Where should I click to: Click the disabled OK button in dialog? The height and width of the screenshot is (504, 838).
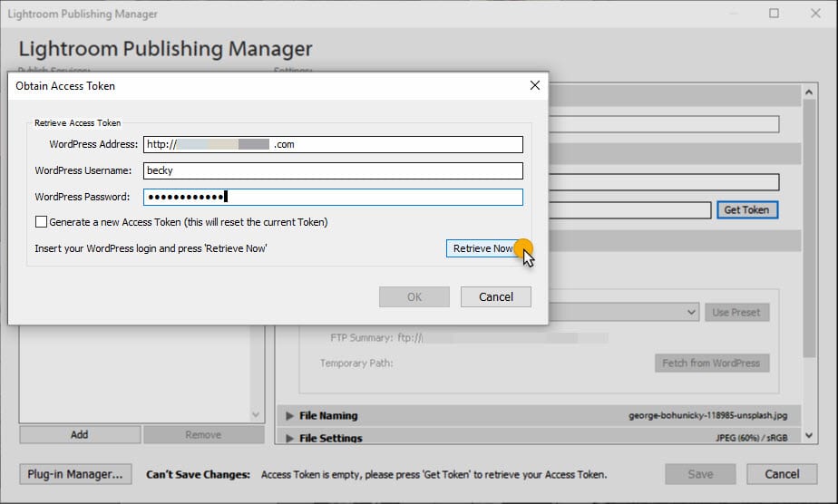pos(414,296)
